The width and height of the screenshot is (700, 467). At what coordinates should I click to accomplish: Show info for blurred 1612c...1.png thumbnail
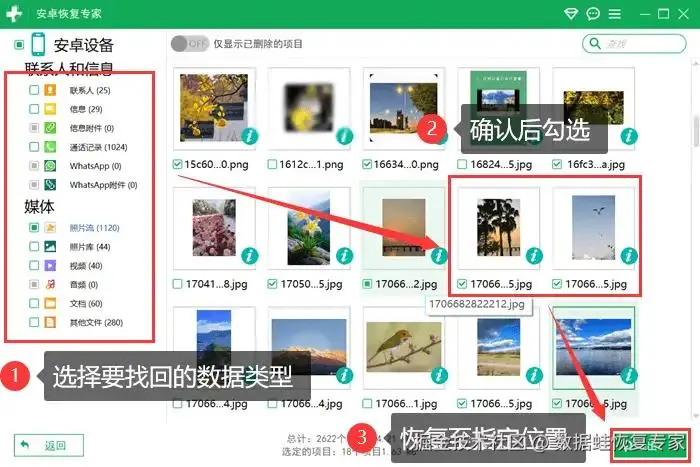(344, 136)
